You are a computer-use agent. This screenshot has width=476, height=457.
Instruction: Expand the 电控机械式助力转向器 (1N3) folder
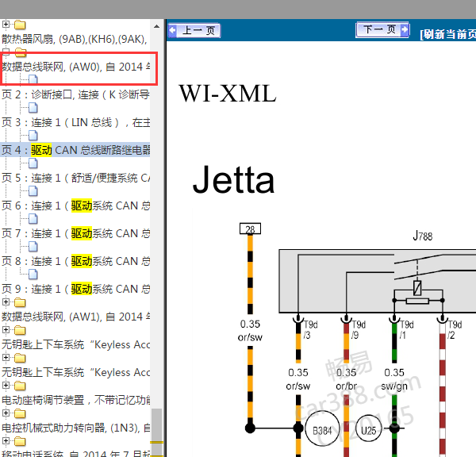coord(6,413)
